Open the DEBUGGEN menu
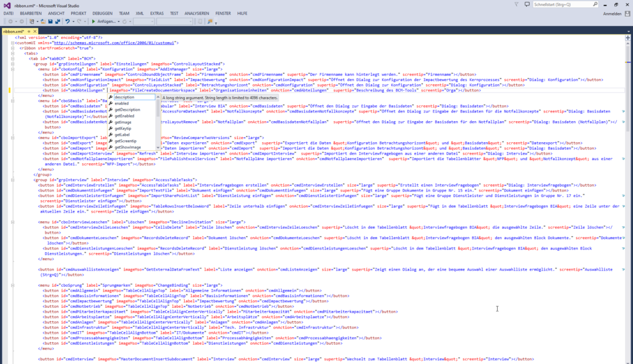 pyautogui.click(x=103, y=13)
